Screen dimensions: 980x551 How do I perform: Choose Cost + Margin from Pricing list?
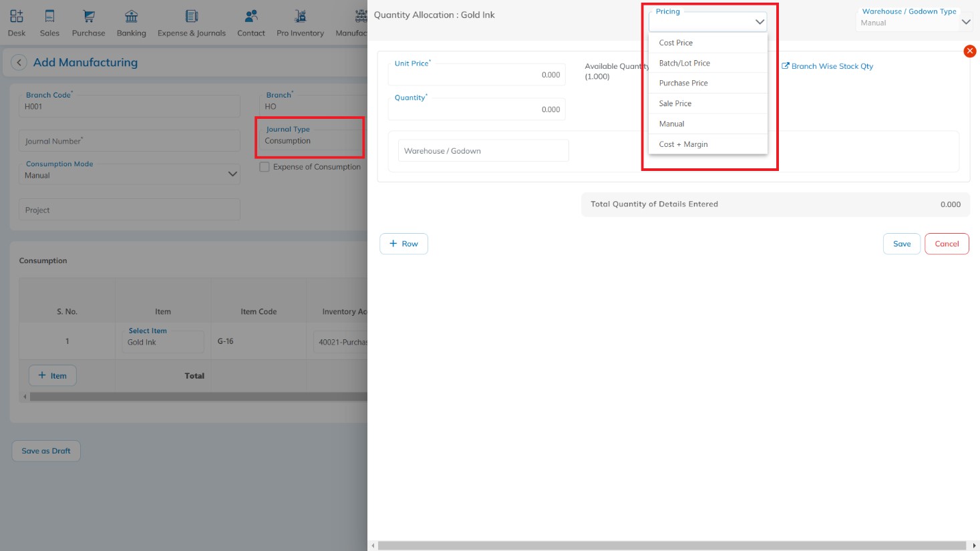tap(708, 144)
